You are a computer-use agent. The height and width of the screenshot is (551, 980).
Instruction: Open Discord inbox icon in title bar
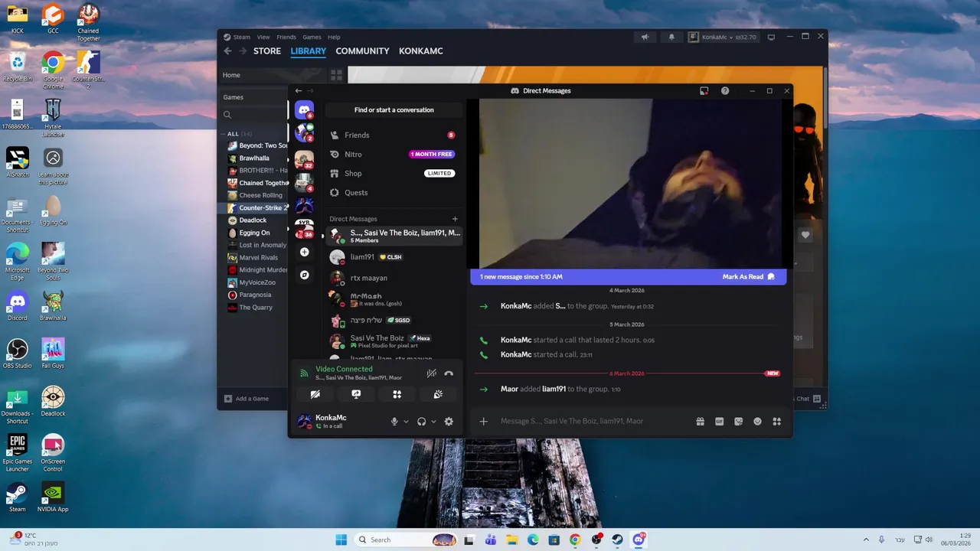pos(704,91)
